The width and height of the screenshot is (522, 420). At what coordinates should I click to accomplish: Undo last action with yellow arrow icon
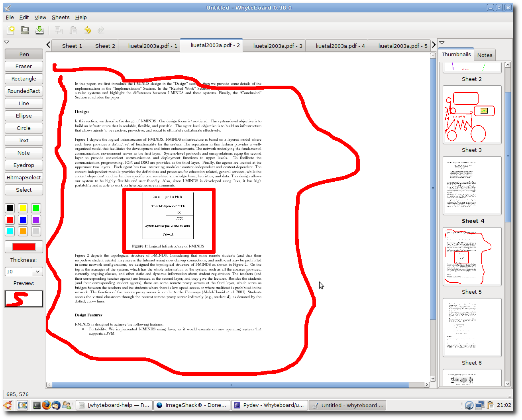[87, 30]
